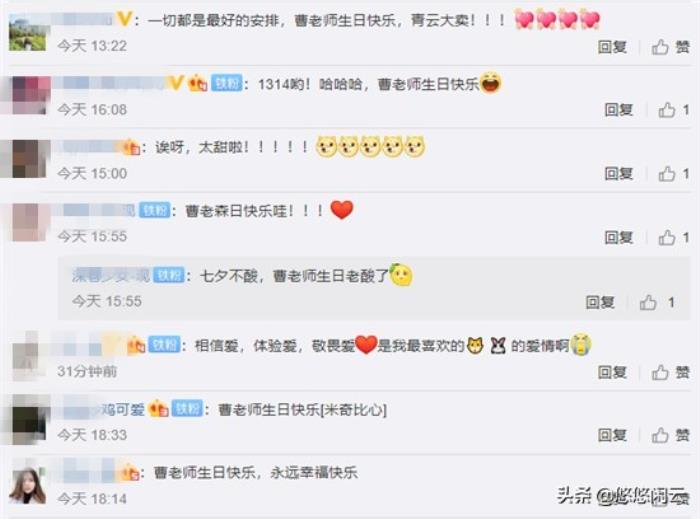Open the girl avatar on 18:14 comment

pos(27,486)
